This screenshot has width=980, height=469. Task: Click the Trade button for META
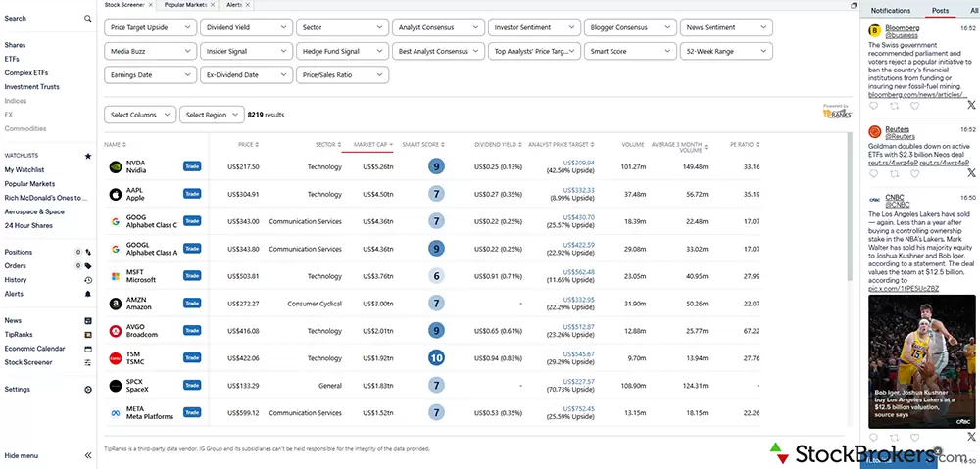(192, 412)
